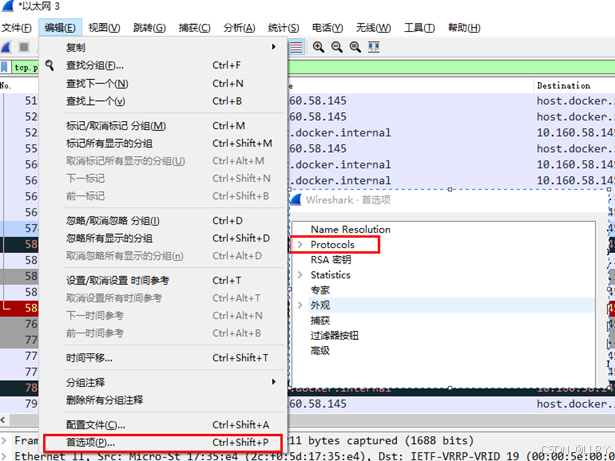Viewport: 615px width, 461px height.
Task: Open the 捕获(C) menu
Action: 194,28
